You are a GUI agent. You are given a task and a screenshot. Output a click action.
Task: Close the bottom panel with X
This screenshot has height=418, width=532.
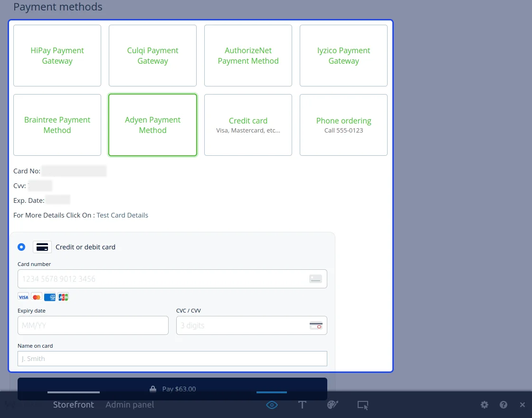(x=522, y=405)
